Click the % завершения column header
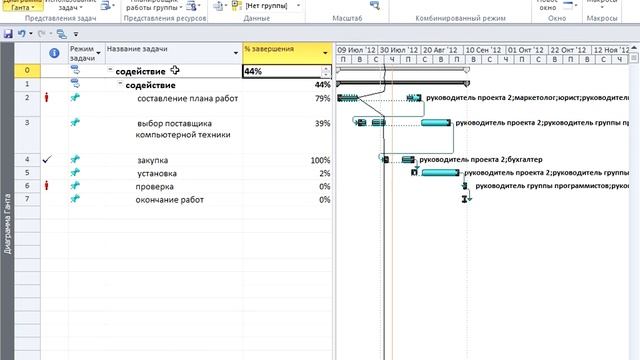This screenshot has height=360, width=640. click(x=287, y=53)
